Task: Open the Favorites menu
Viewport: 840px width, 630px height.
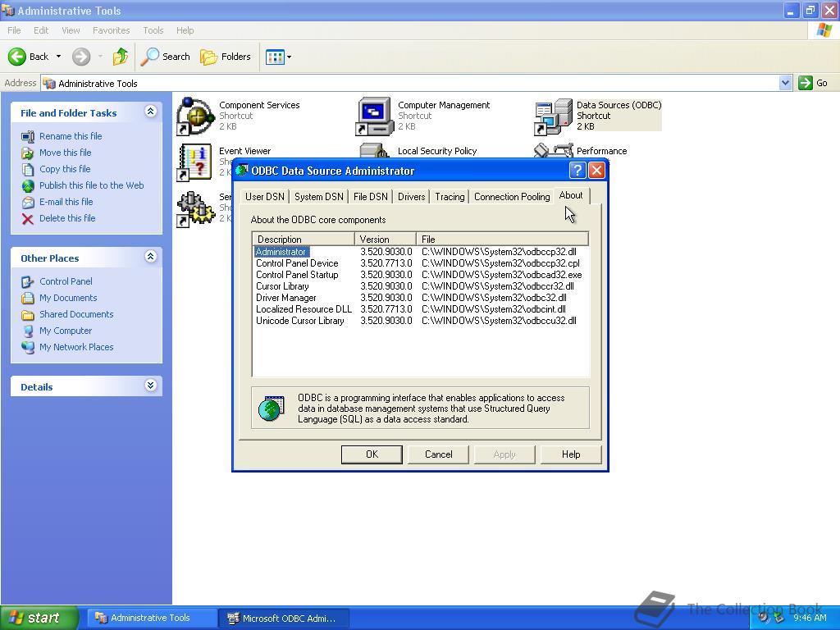Action: [x=112, y=30]
